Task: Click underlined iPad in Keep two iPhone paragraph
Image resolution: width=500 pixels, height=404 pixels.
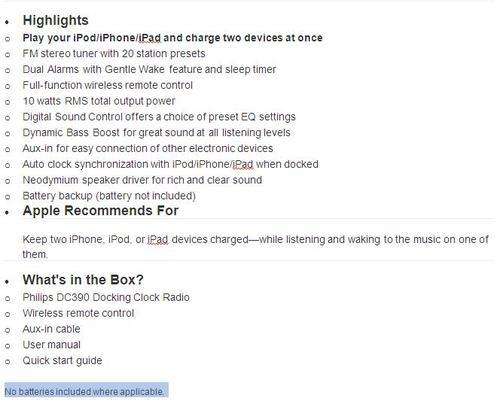Action: click(x=158, y=239)
